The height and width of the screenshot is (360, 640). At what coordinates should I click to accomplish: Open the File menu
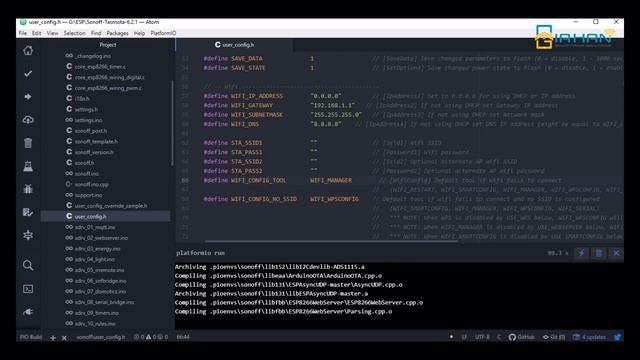click(22, 33)
